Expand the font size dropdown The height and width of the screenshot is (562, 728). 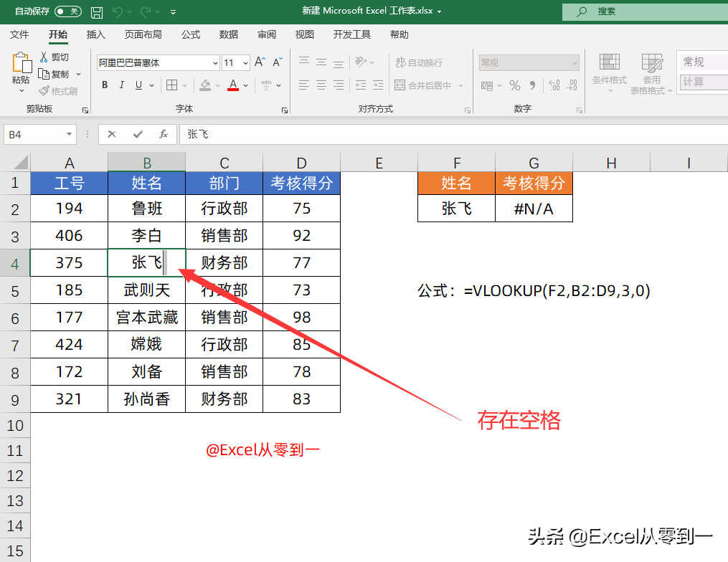point(245,63)
